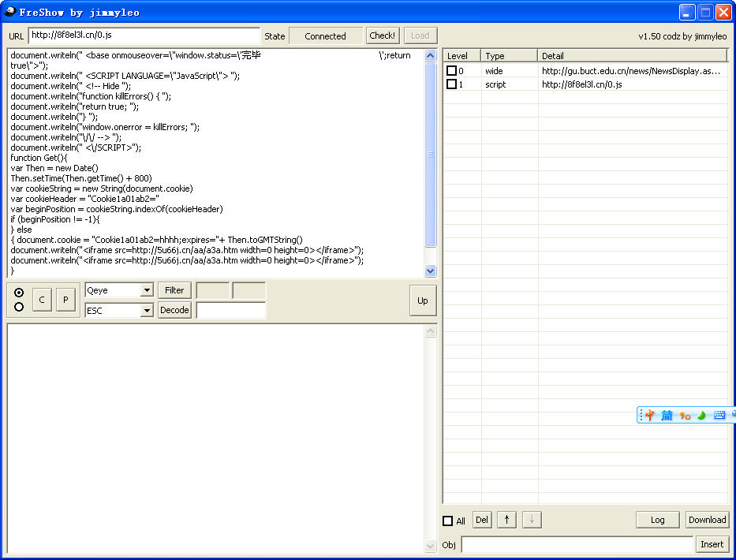Click the Insert button
Screen dimensions: 736x560
[712, 544]
